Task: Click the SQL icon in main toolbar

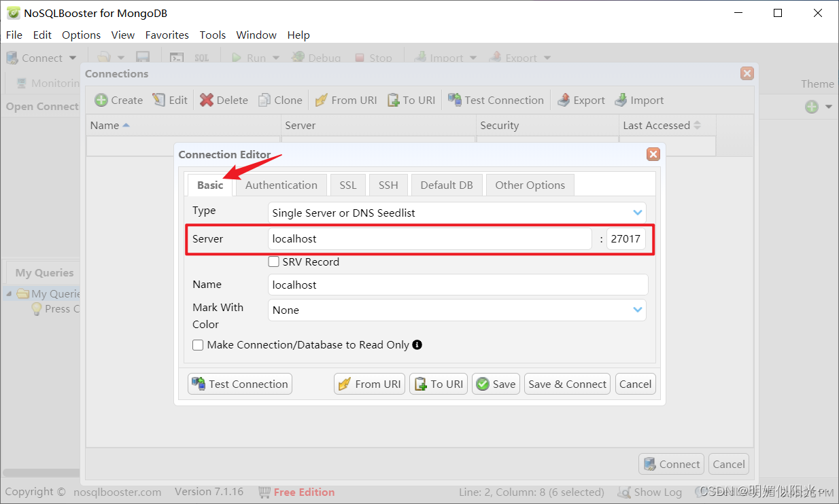Action: pos(202,58)
